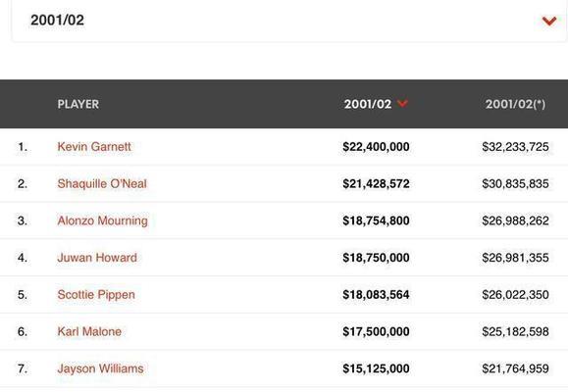The height and width of the screenshot is (392, 568).
Task: Click the red sort arrow beside 2001/02
Action: click(x=402, y=104)
